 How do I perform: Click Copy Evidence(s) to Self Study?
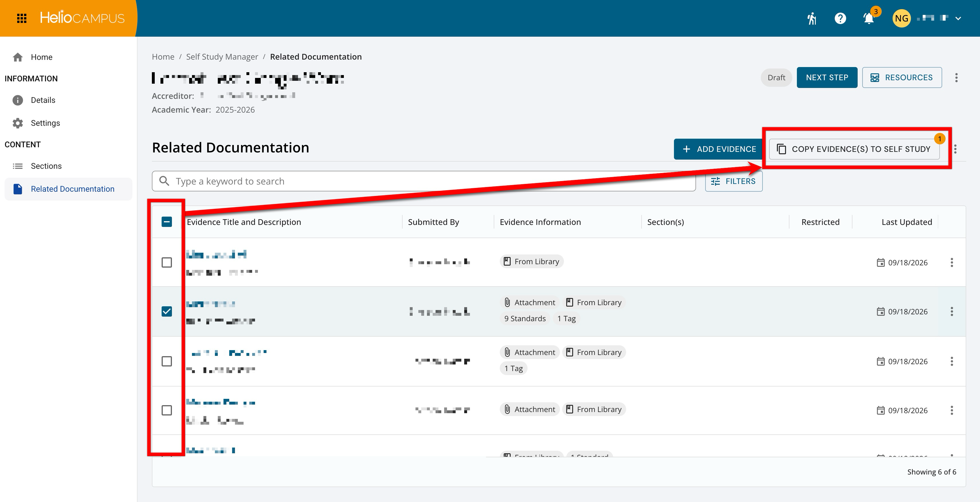(854, 149)
